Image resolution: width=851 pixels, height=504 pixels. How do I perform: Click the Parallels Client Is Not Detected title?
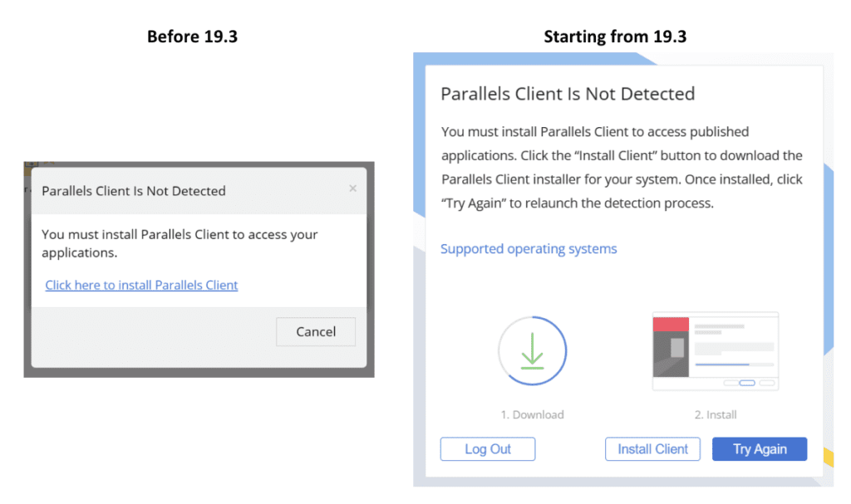pos(568,94)
